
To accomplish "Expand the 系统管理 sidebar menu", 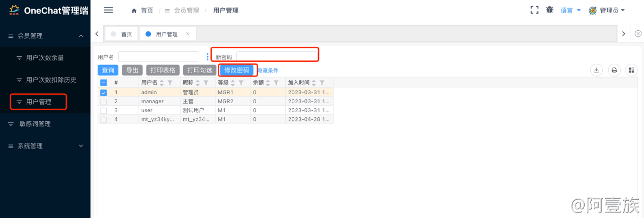I will tap(45, 146).
